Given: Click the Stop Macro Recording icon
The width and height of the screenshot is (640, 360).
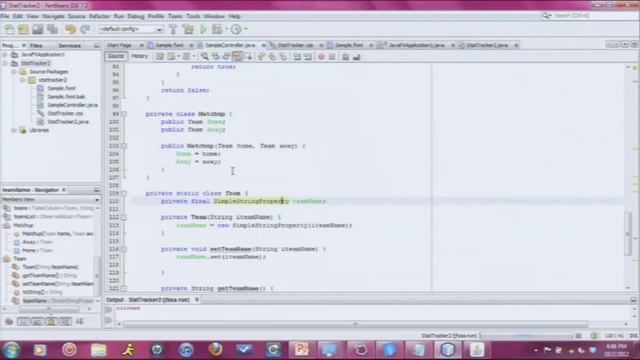Looking at the screenshot, I should [332, 57].
